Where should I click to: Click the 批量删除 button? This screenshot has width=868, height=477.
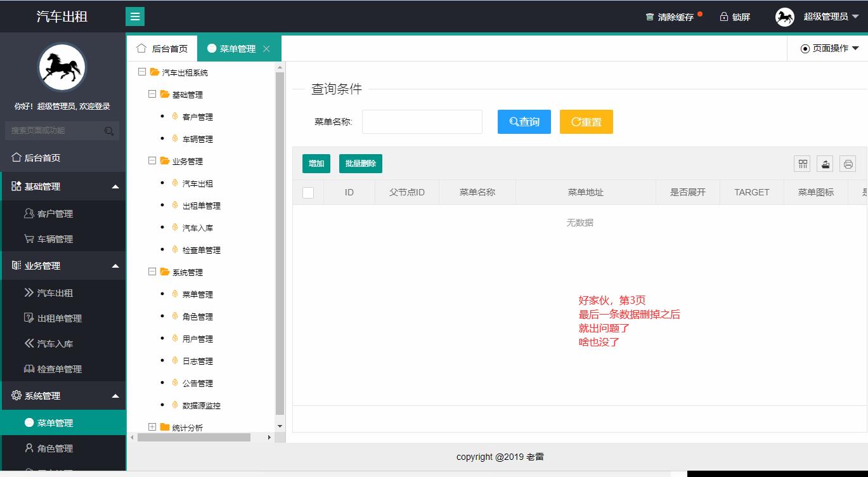pyautogui.click(x=361, y=164)
